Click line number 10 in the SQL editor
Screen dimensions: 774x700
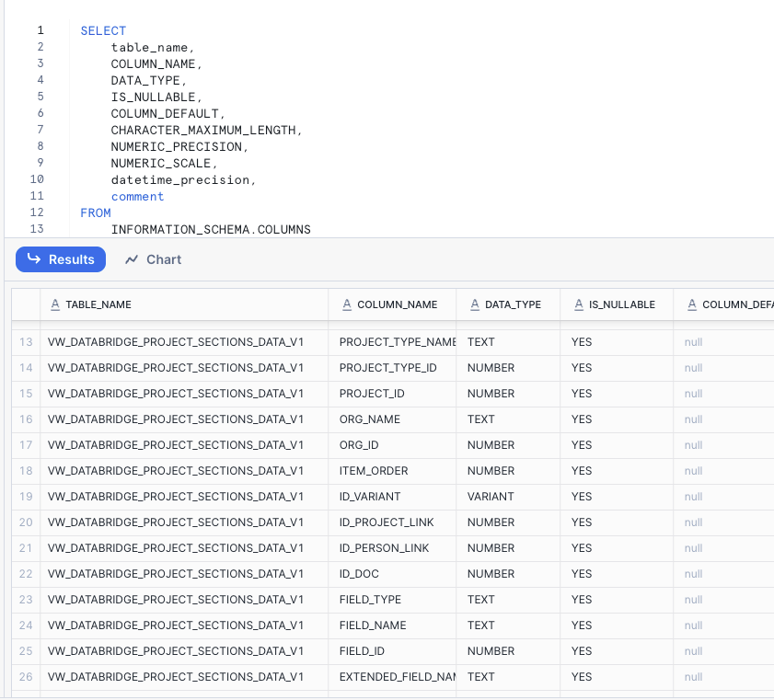coord(37,179)
